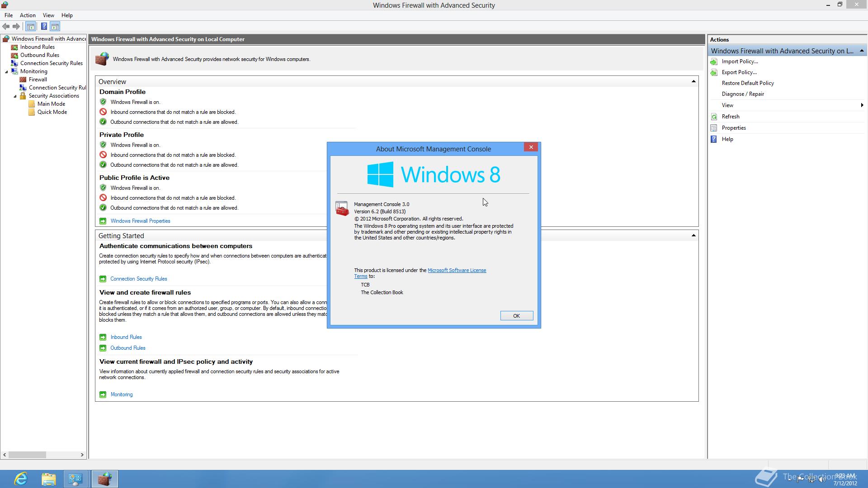Select Windows Firewall with Advanced Security root node
The height and width of the screenshot is (488, 868).
48,39
